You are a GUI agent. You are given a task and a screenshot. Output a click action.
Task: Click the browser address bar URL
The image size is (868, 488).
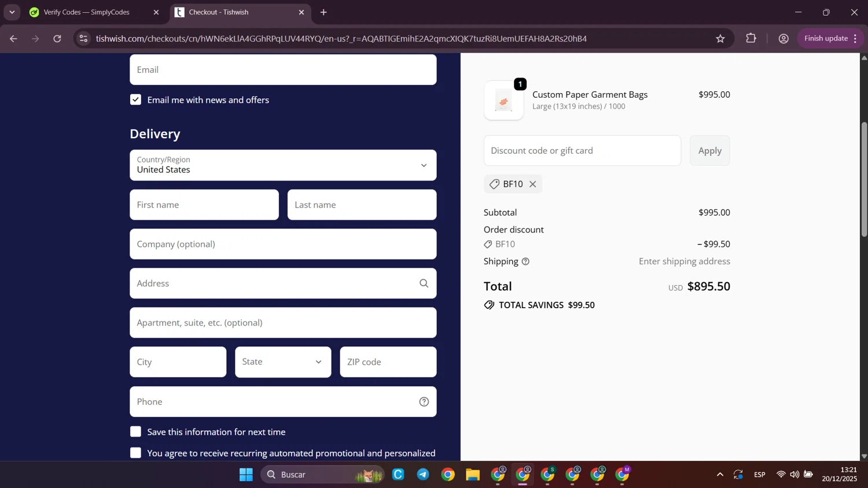(341, 39)
